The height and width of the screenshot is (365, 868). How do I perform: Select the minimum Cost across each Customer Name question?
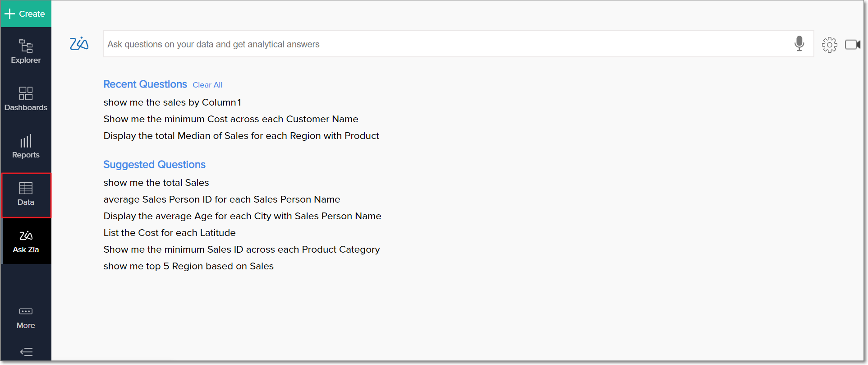[x=230, y=119]
